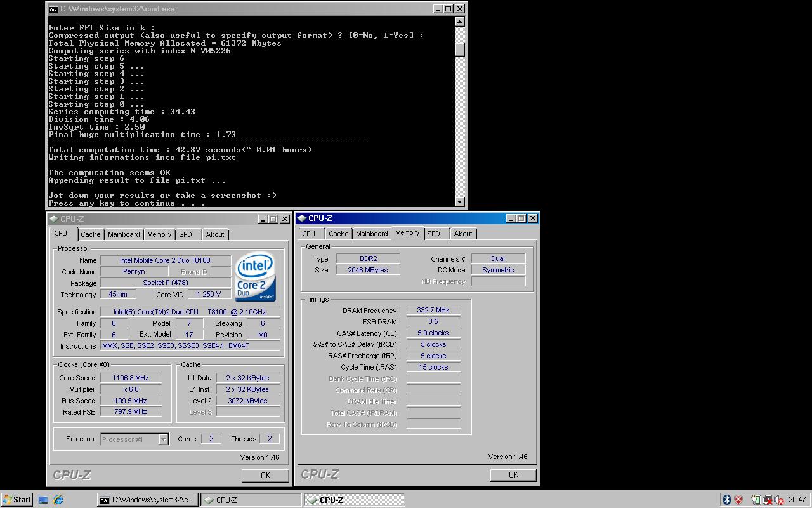Click memory Type value DDR2

pyautogui.click(x=368, y=258)
